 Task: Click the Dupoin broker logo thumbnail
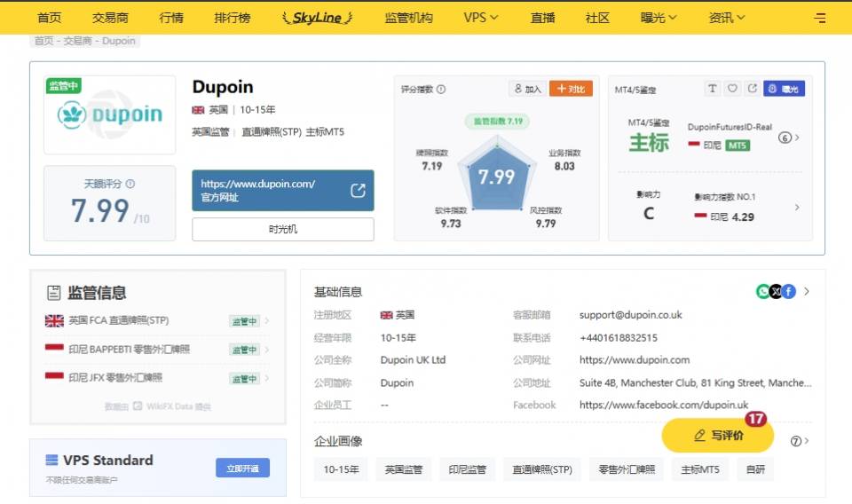coord(110,114)
